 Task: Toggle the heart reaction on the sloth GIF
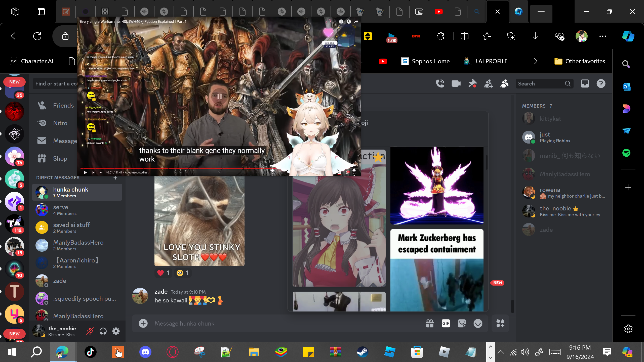click(x=163, y=273)
